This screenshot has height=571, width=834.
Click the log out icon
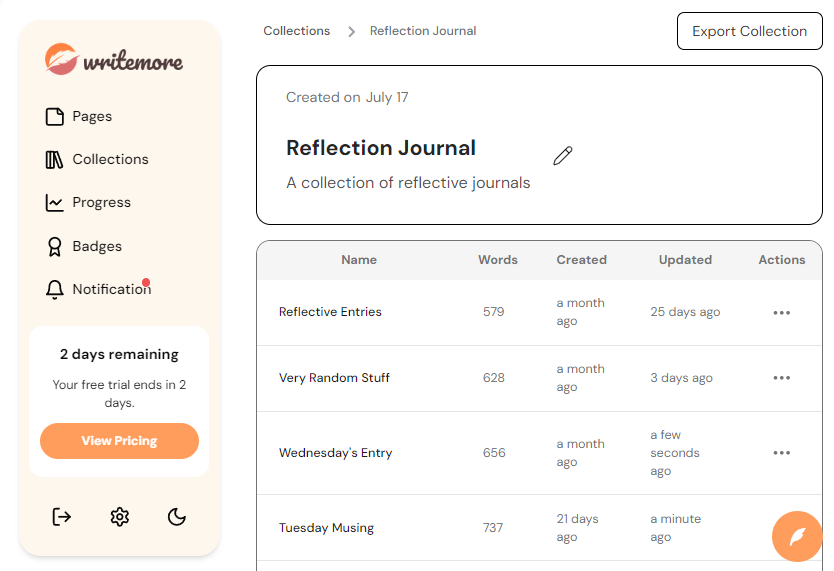pyautogui.click(x=62, y=517)
